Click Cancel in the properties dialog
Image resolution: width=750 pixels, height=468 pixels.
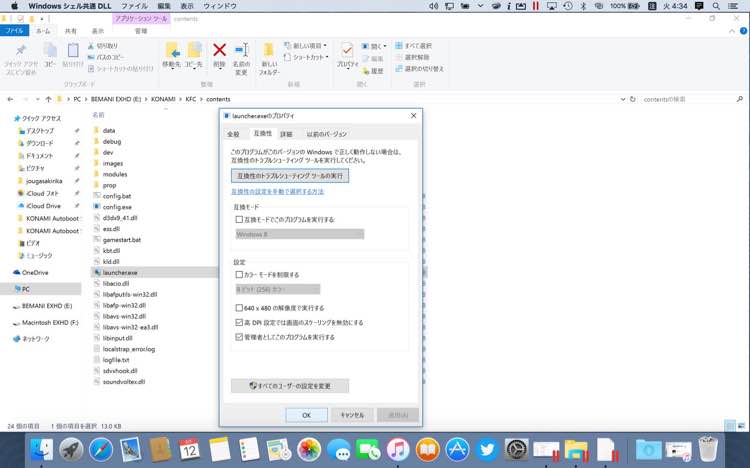tap(352, 415)
